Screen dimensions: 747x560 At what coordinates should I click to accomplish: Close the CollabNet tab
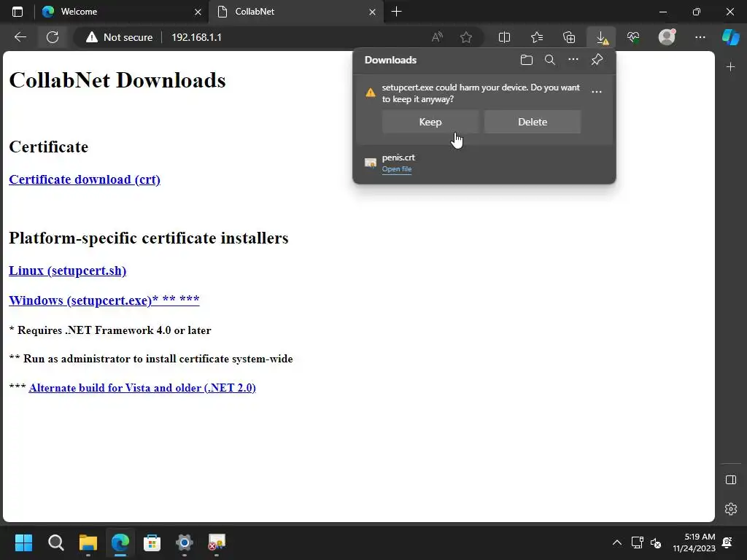click(x=372, y=12)
